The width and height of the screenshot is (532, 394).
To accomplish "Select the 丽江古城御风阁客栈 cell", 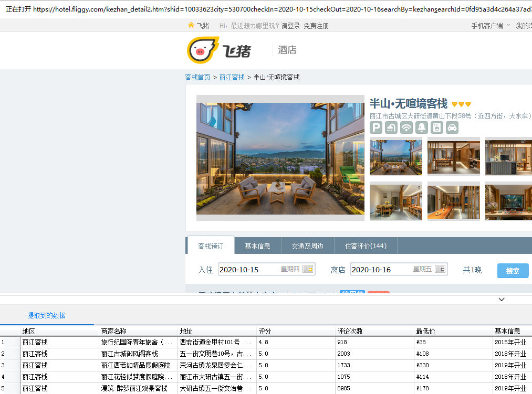I will [x=139, y=354].
